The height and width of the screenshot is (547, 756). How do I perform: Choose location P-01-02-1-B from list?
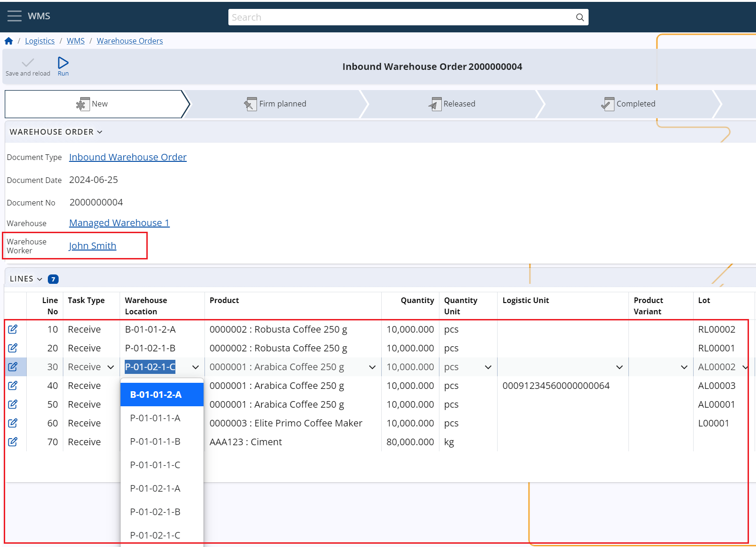point(162,512)
